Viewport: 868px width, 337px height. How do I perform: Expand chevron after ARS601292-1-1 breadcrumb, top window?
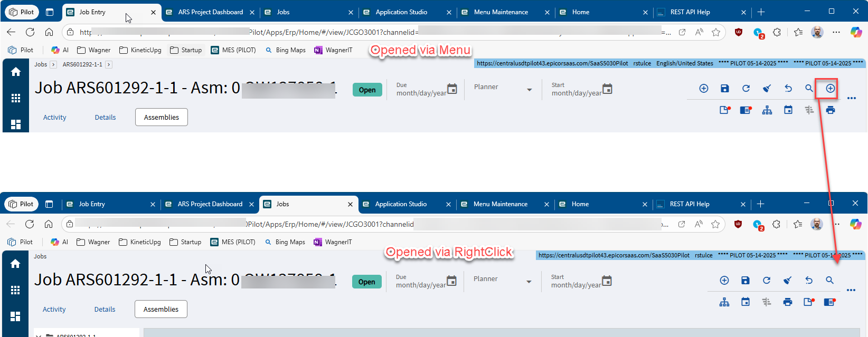[x=109, y=65]
